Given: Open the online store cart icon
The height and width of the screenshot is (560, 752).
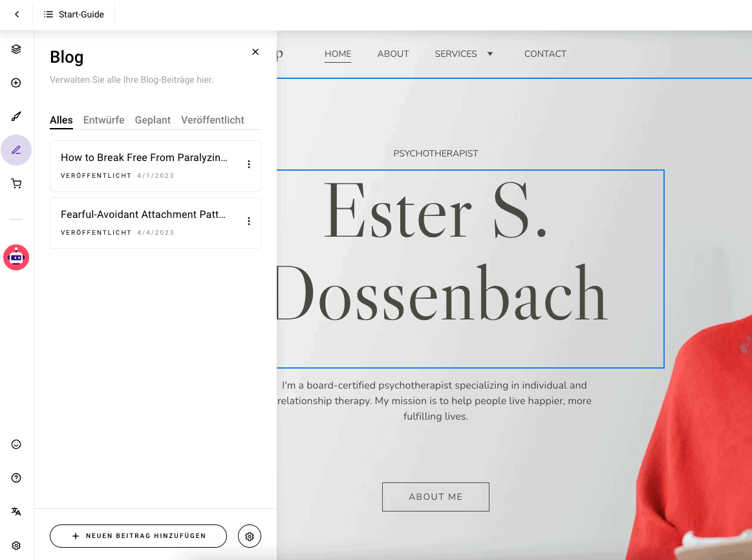Looking at the screenshot, I should pyautogui.click(x=16, y=184).
